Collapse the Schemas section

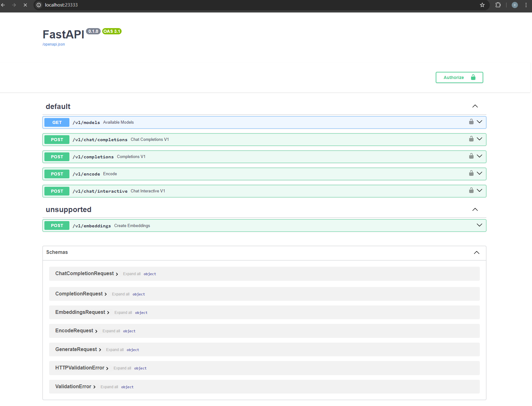tap(476, 253)
